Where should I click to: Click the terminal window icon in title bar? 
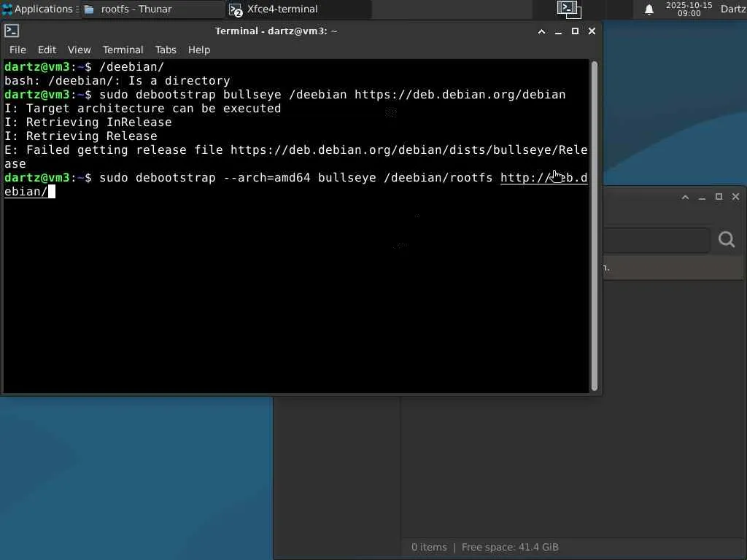point(12,31)
